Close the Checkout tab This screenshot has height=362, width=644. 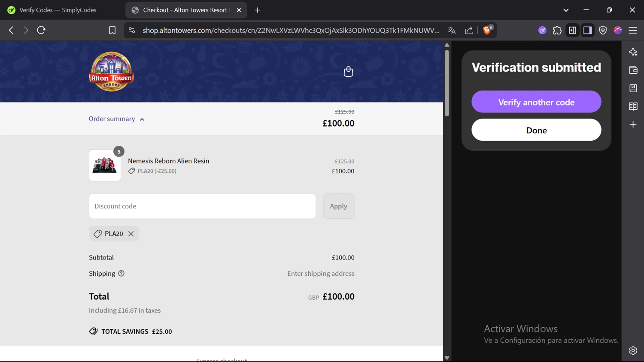pos(239,10)
